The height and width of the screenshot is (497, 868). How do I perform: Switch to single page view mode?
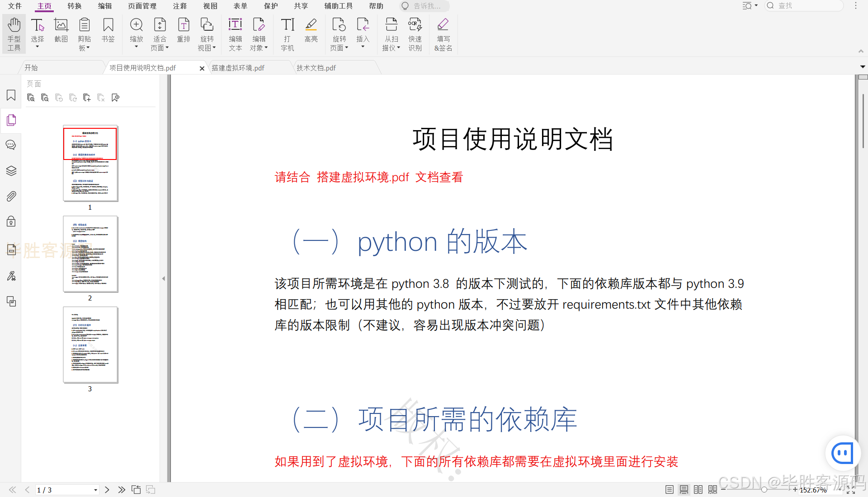pyautogui.click(x=670, y=490)
